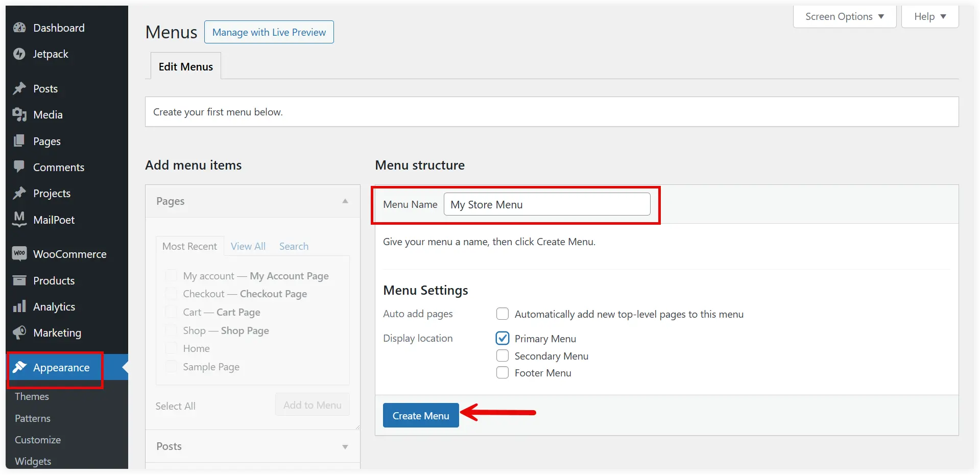Screen dimensions: 980x475
Task: Click the Jetpack lightning icon
Action: pos(19,54)
